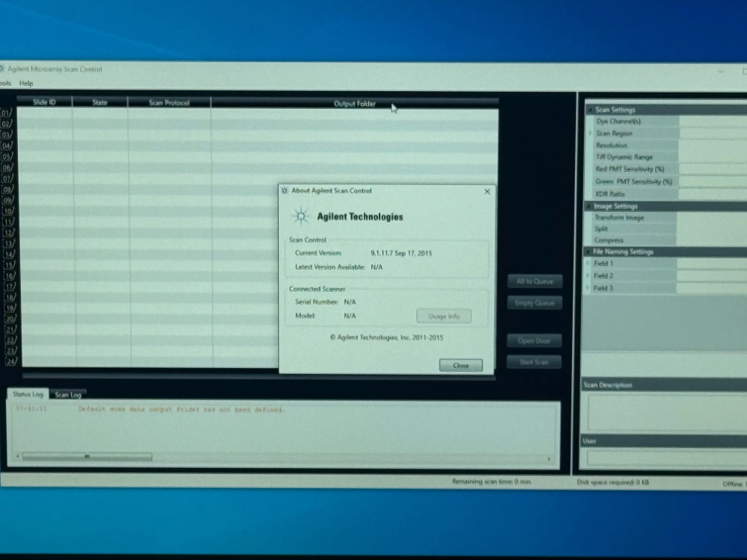Click the Agilent spark logo in dialog
Screen dimensions: 747x560
301,217
